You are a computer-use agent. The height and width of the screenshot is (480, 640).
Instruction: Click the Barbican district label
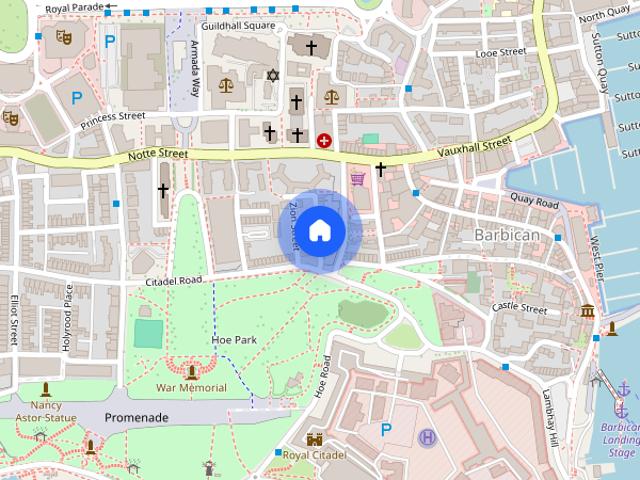507,235
